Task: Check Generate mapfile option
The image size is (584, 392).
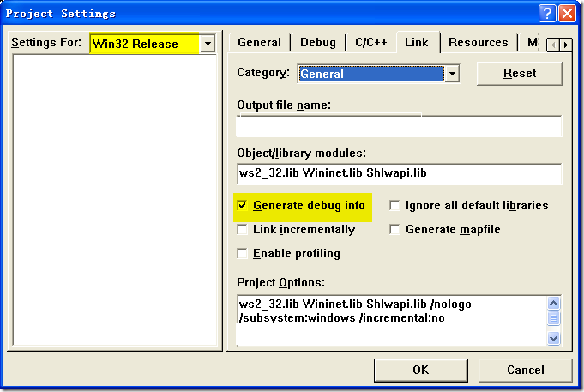Action: click(394, 230)
